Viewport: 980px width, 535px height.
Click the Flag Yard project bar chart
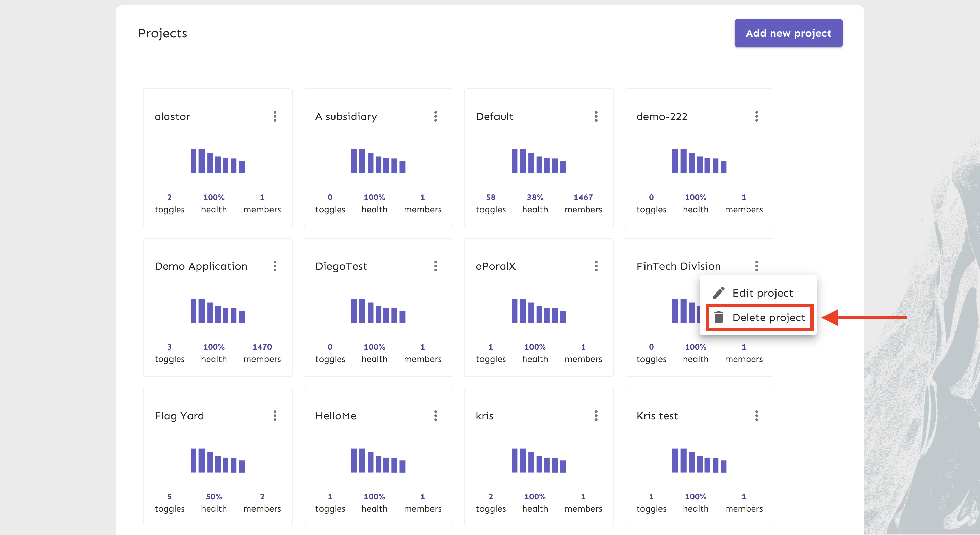pos(217,461)
